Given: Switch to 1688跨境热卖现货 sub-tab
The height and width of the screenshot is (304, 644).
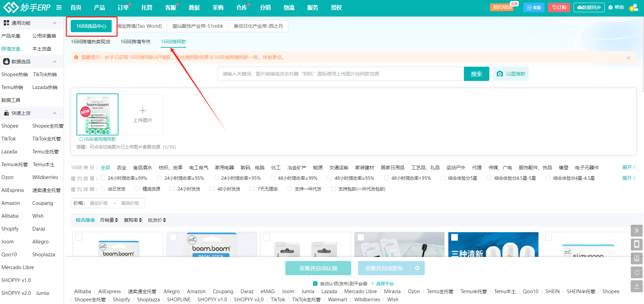Looking at the screenshot, I should click(90, 42).
